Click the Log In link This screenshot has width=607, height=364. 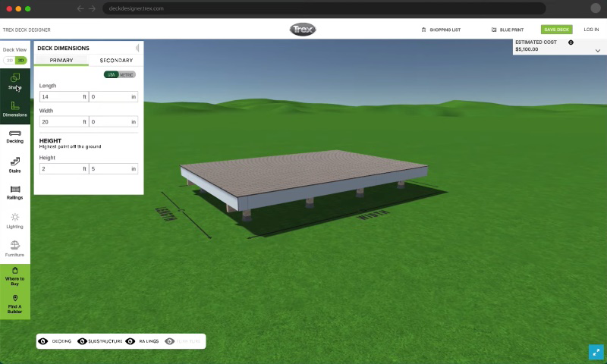(591, 30)
